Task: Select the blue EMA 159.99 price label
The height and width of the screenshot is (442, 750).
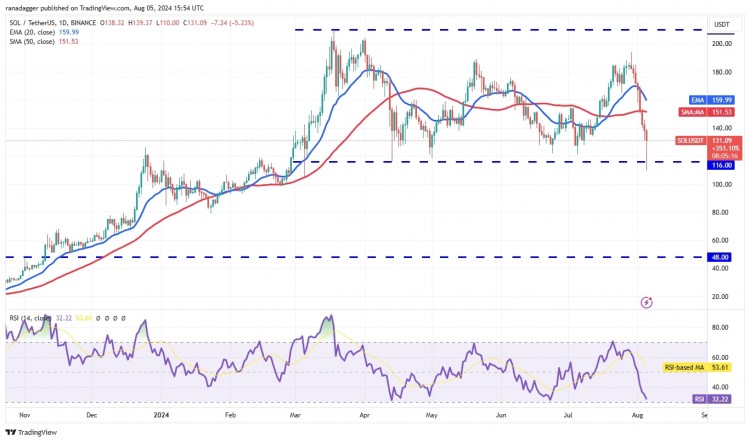Action: tap(711, 100)
